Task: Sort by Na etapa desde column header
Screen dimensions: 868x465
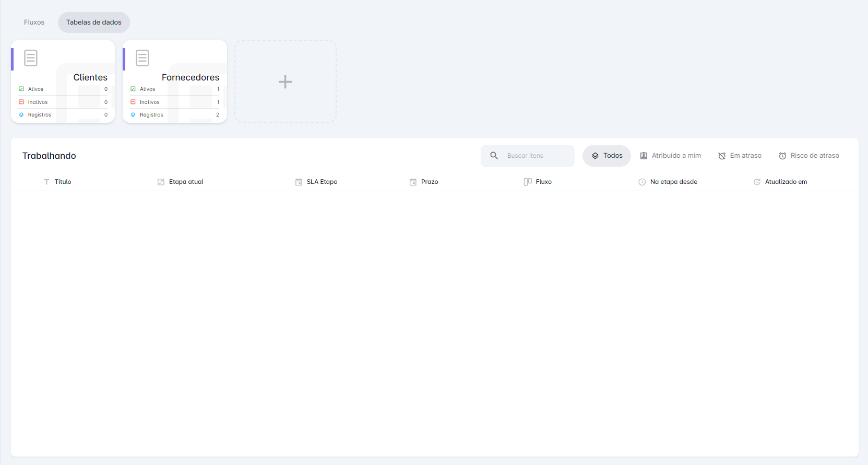Action: point(674,182)
